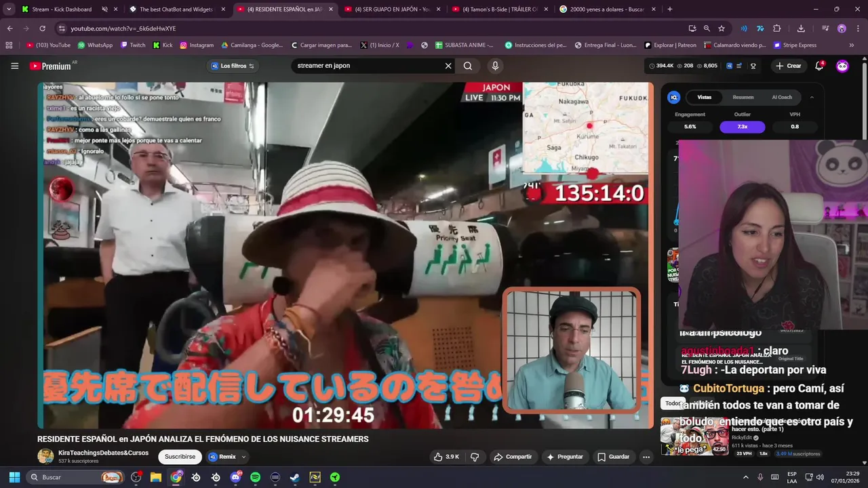Screen dimensions: 868x488
Task: Click the round vidIQ logo in side panel
Action: [674, 97]
